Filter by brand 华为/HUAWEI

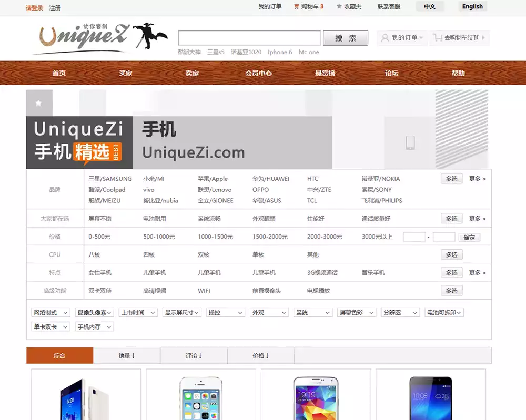(x=271, y=179)
